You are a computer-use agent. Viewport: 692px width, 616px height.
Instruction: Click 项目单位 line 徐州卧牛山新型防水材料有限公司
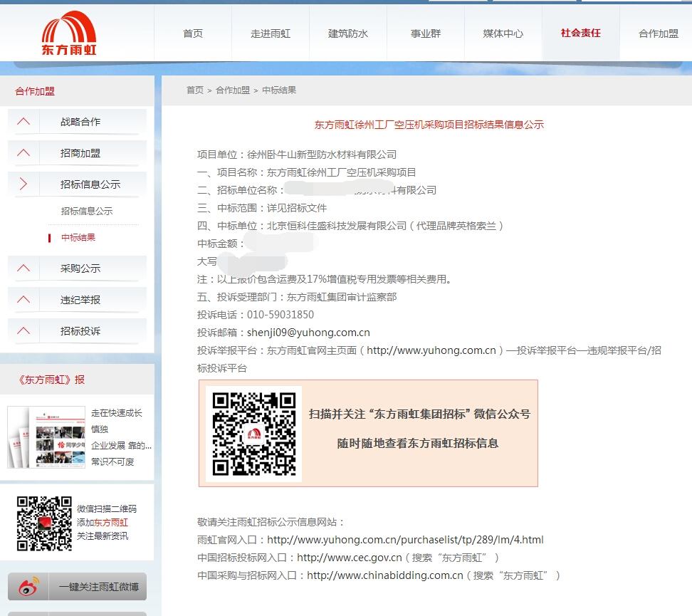(x=297, y=155)
